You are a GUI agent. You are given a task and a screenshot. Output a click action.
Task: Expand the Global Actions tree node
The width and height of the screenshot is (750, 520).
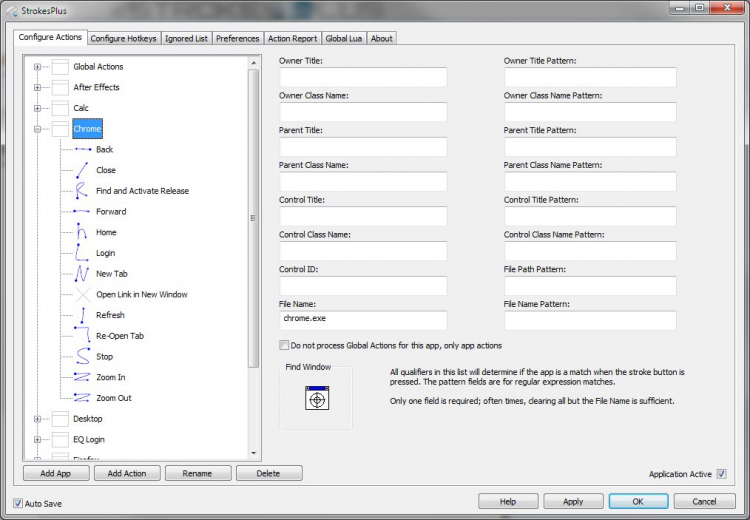point(37,67)
